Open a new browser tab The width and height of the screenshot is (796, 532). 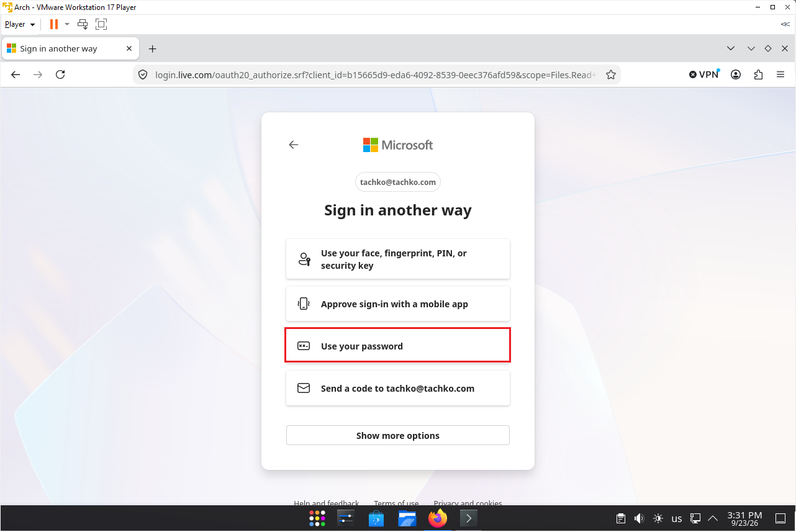pos(153,48)
